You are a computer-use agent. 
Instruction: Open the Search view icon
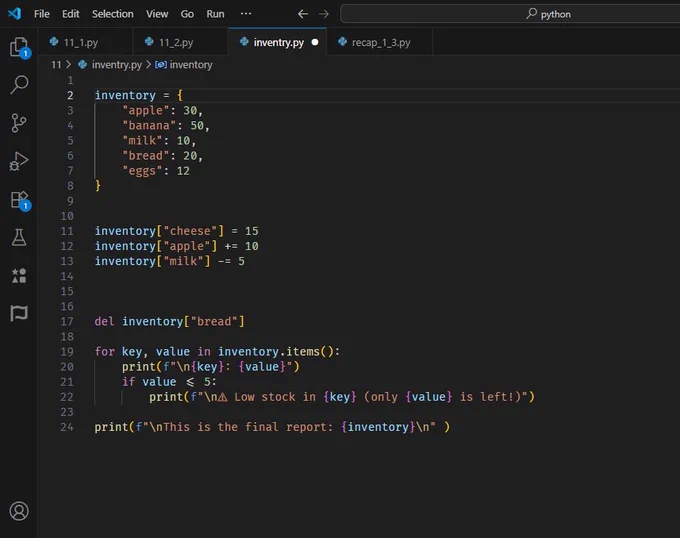(x=18, y=85)
